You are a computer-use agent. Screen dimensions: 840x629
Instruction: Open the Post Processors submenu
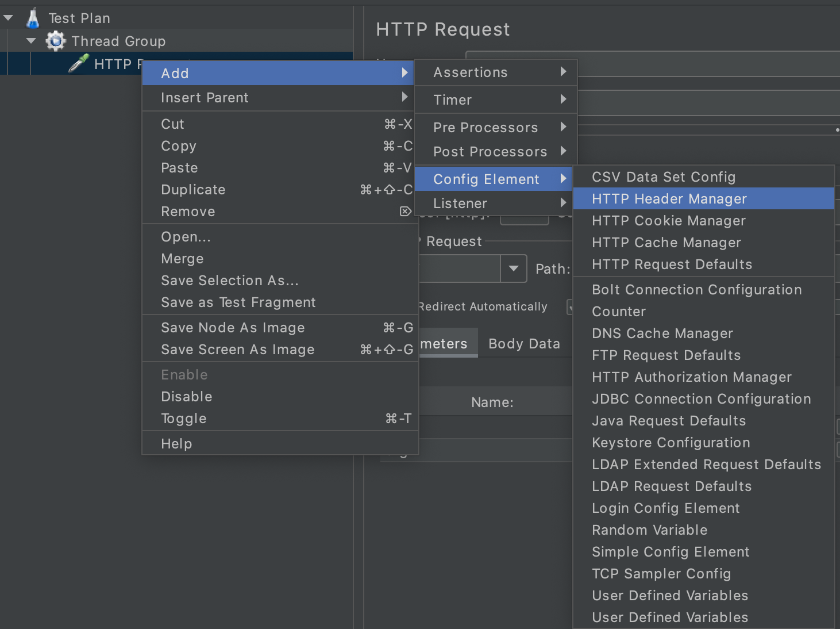(x=496, y=152)
